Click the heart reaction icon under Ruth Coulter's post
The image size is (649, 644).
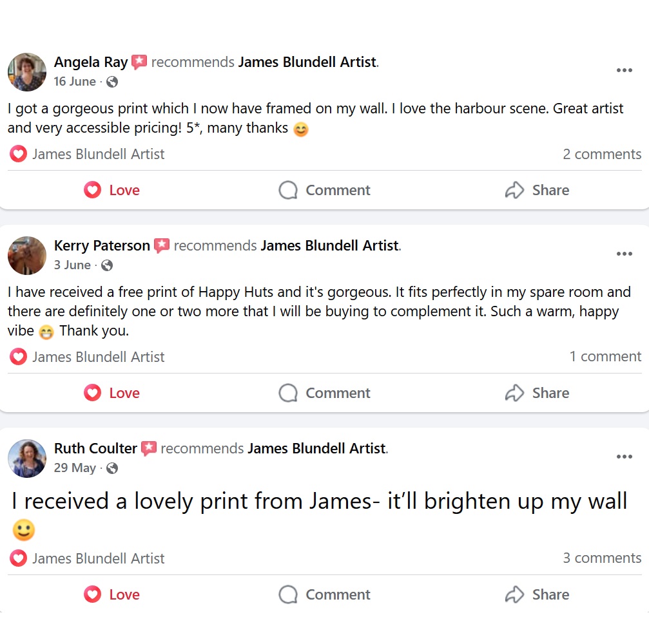18,558
